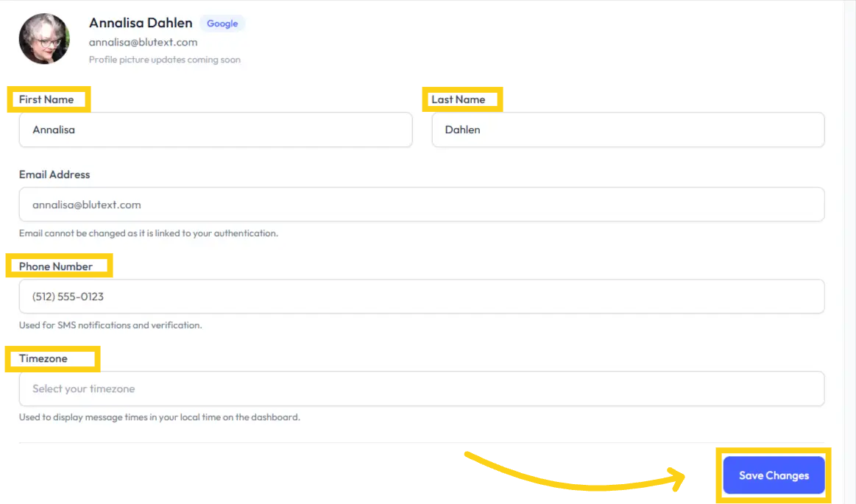This screenshot has width=856, height=504.
Task: Click the 'Email cannot be changed' helper text
Action: click(149, 233)
